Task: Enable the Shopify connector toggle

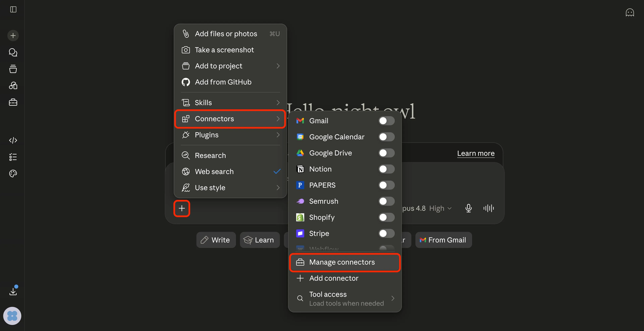Action: pyautogui.click(x=387, y=217)
